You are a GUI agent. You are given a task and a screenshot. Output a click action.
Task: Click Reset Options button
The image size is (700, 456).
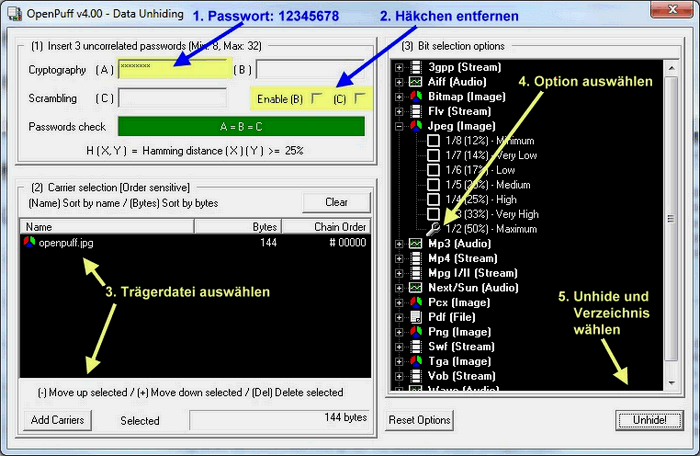point(419,420)
